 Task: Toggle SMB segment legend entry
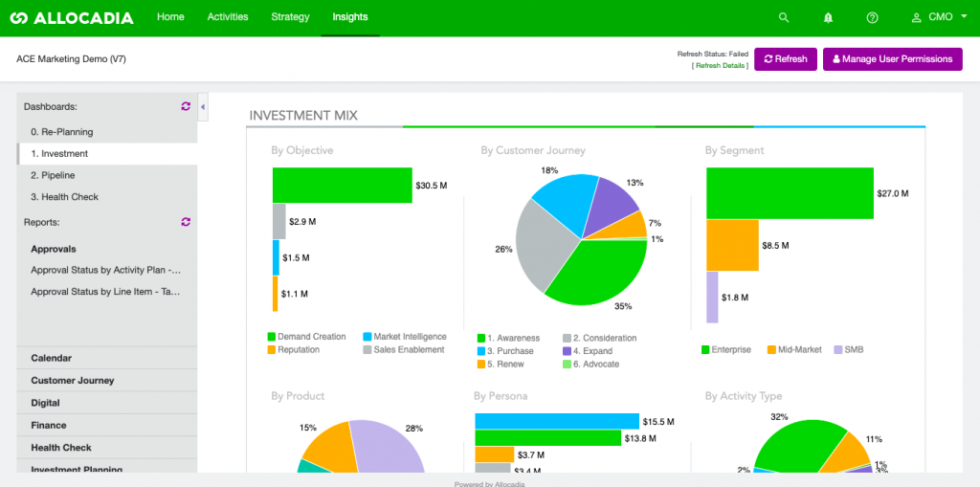tap(848, 349)
